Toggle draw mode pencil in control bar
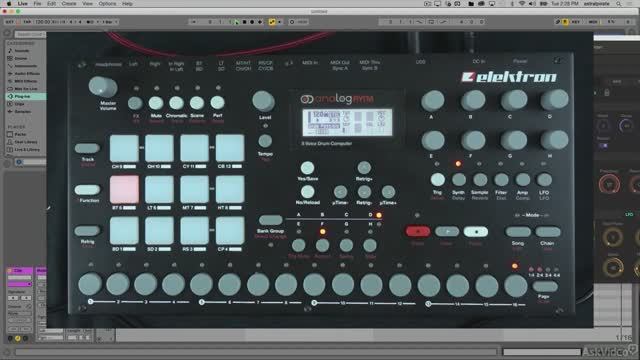The width and height of the screenshot is (640, 360). (x=558, y=22)
